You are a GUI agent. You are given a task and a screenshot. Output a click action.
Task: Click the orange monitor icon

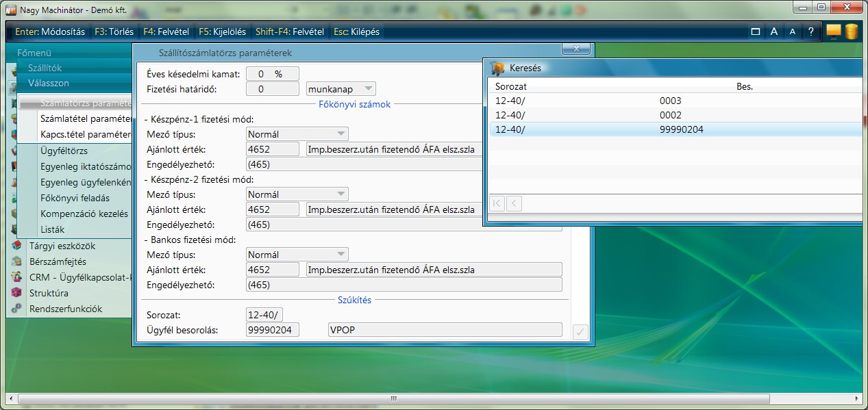point(834,31)
